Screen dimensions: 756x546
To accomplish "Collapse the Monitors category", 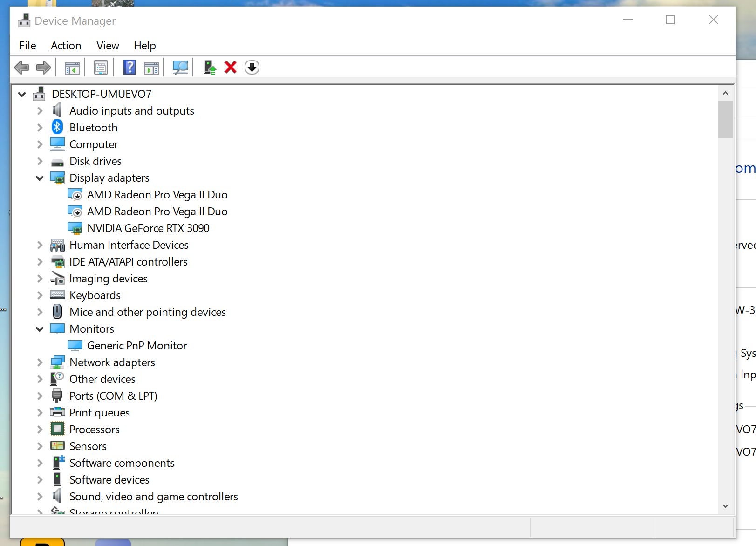I will (40, 329).
